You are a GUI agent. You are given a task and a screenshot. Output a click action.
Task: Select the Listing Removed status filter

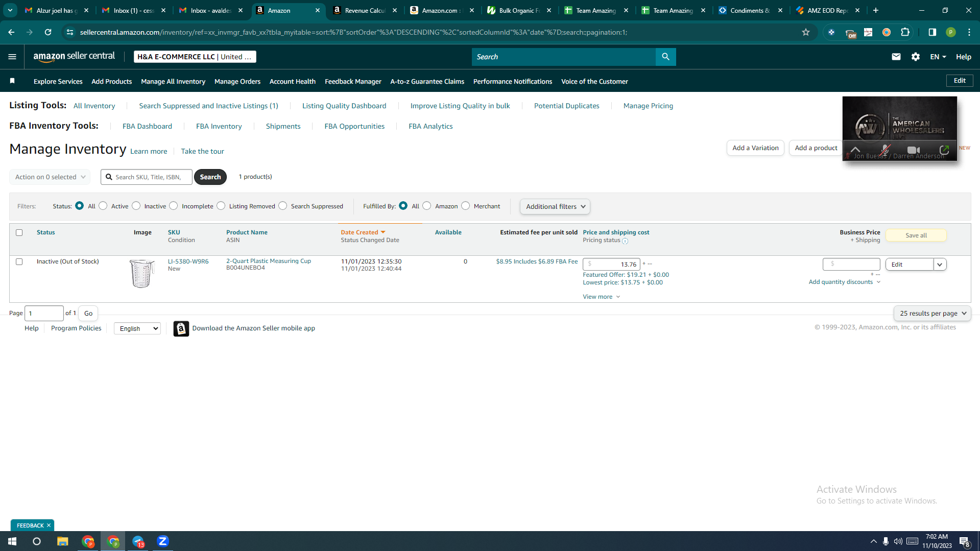(221, 205)
